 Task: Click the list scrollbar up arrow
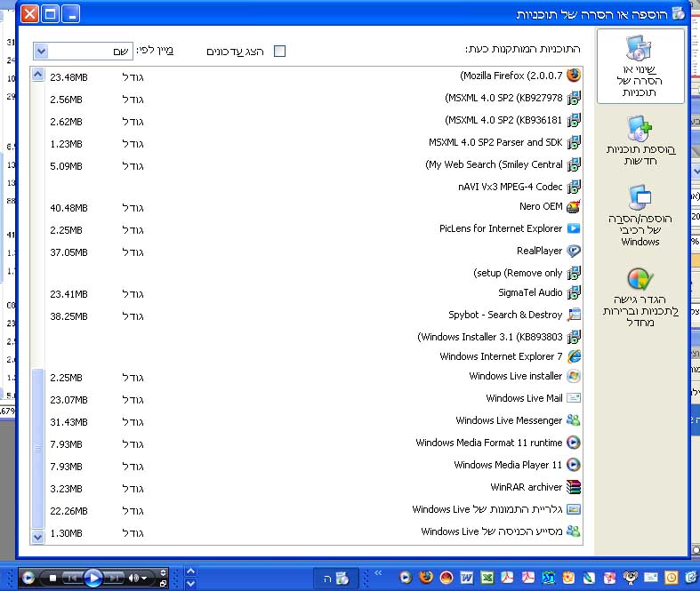coord(38,75)
